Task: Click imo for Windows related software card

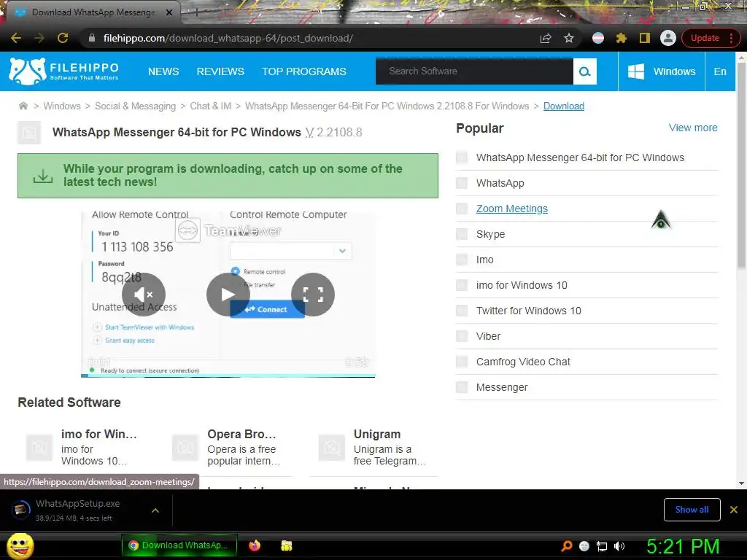Action: [81, 448]
